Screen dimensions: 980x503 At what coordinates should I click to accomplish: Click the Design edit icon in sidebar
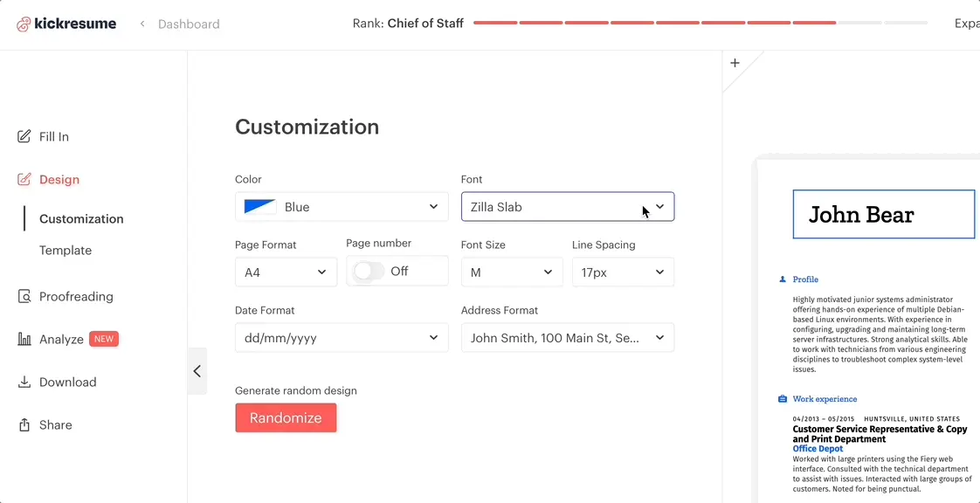pyautogui.click(x=24, y=179)
